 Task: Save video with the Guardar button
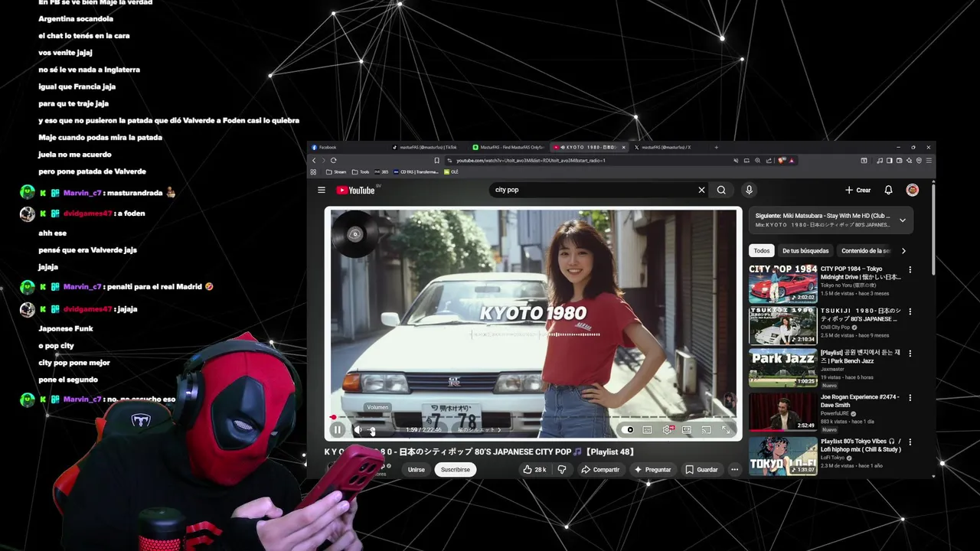point(701,469)
